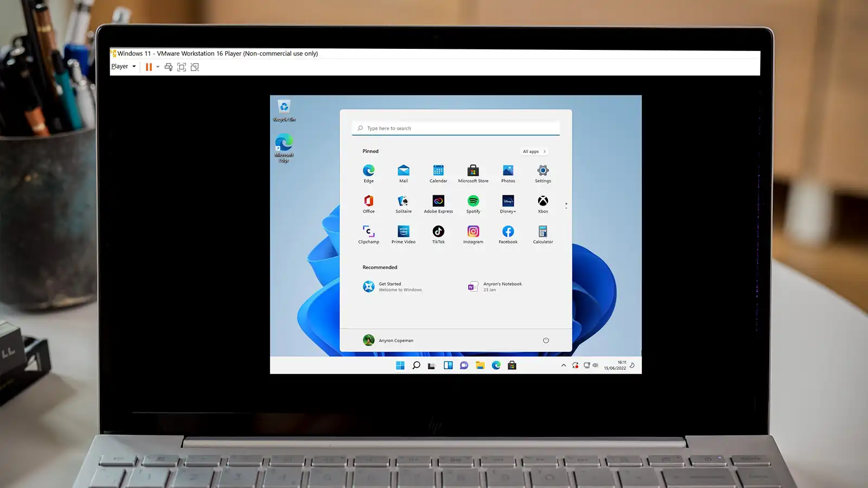Open Spotify from pinned apps

click(473, 202)
